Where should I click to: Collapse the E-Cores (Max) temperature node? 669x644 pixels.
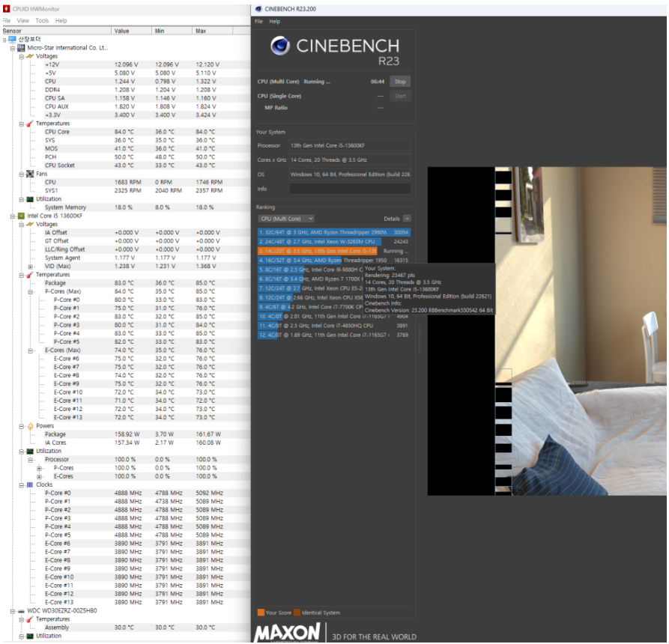click(x=30, y=350)
